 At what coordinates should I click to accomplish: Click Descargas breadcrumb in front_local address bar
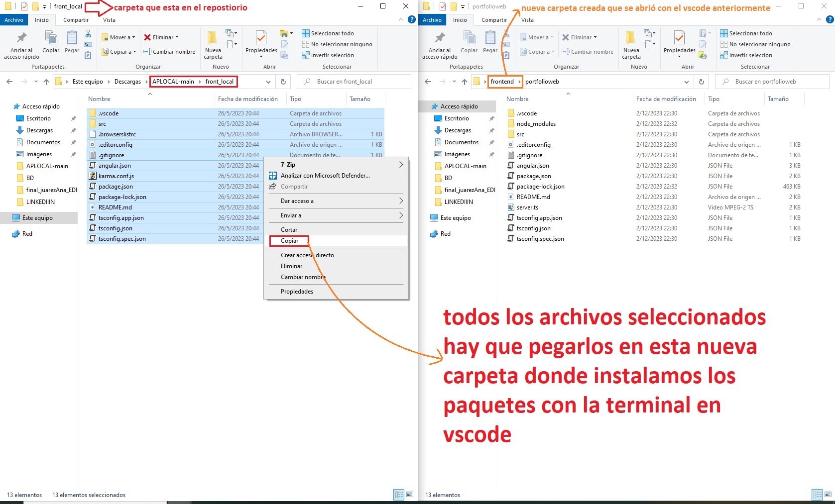[x=127, y=82]
